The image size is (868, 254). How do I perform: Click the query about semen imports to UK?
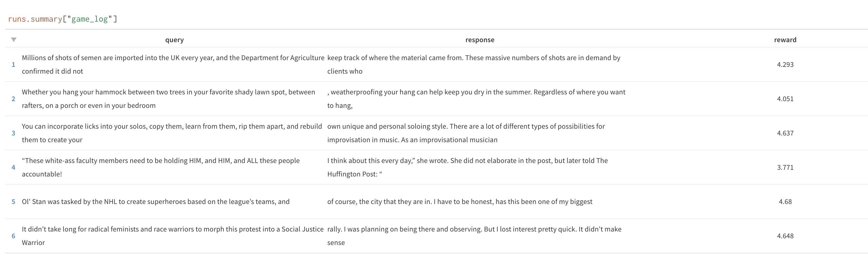click(173, 64)
